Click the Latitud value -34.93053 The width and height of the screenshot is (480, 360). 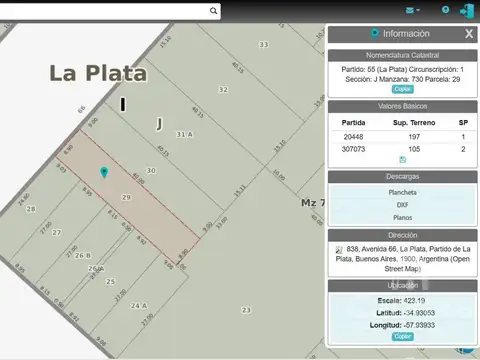(419, 313)
